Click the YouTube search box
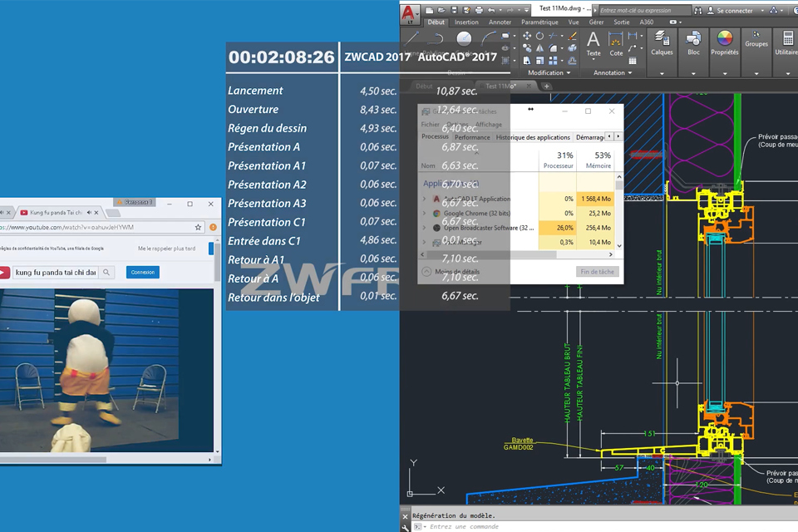This screenshot has height=532, width=798. click(x=56, y=273)
